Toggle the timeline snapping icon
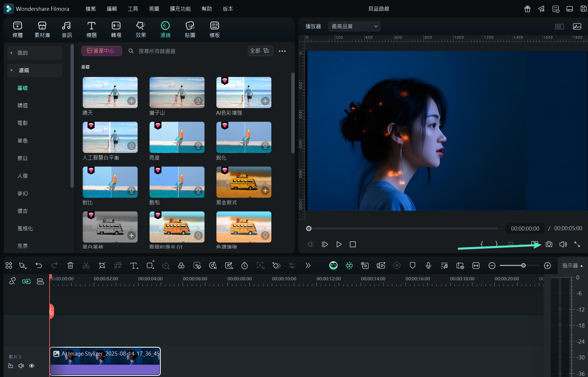Viewport: 588px width, 377px height. (x=349, y=265)
